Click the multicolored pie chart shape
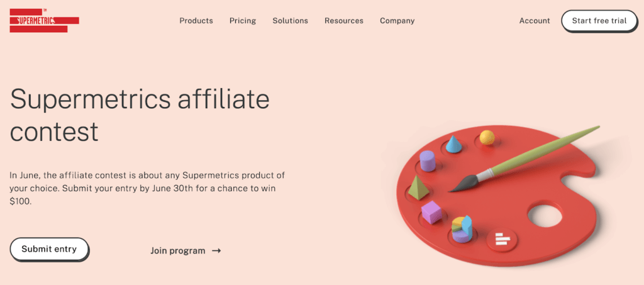This screenshot has height=285, width=644. 462,228
